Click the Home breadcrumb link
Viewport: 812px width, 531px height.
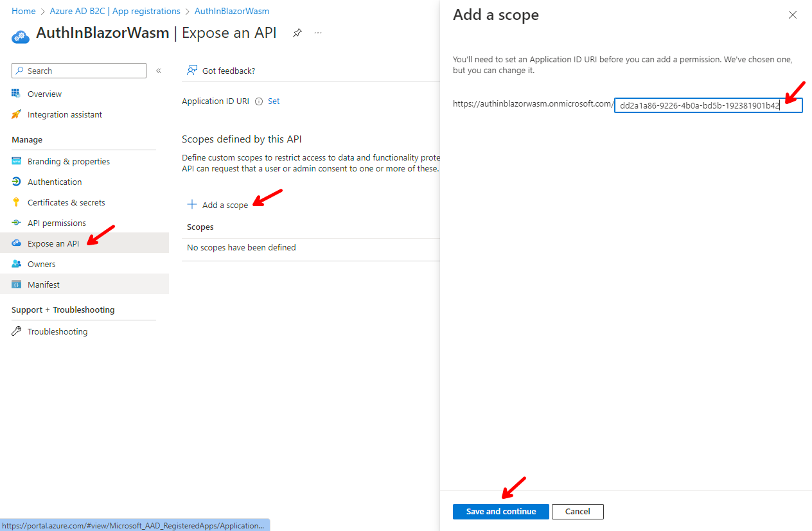(x=24, y=11)
